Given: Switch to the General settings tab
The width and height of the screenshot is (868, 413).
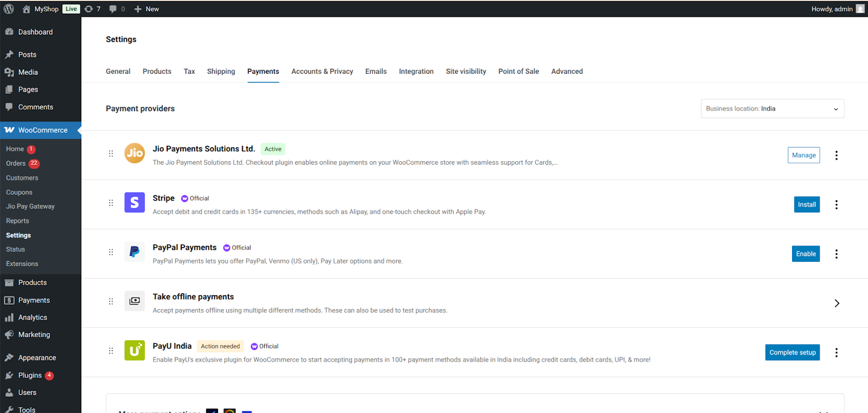Looking at the screenshot, I should tap(118, 72).
